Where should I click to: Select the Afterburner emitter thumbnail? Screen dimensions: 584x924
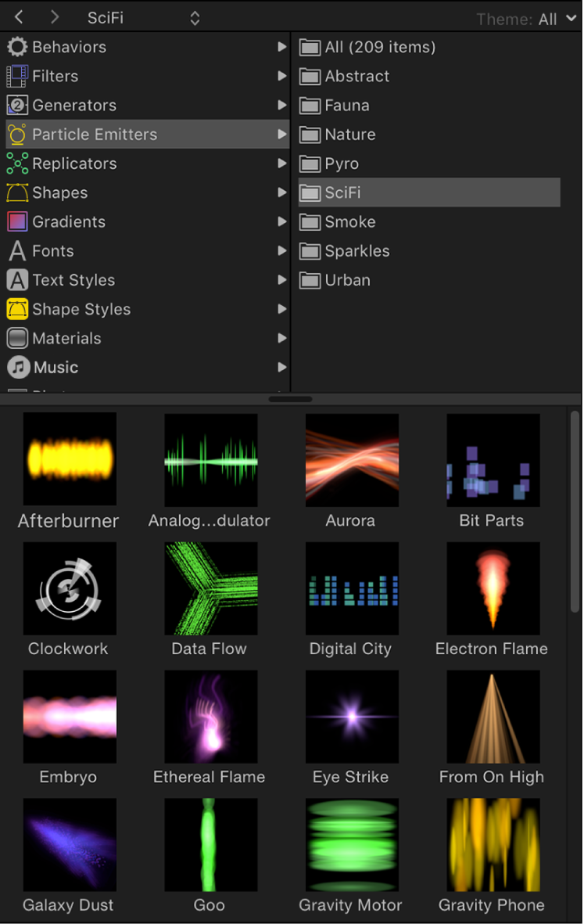click(70, 459)
